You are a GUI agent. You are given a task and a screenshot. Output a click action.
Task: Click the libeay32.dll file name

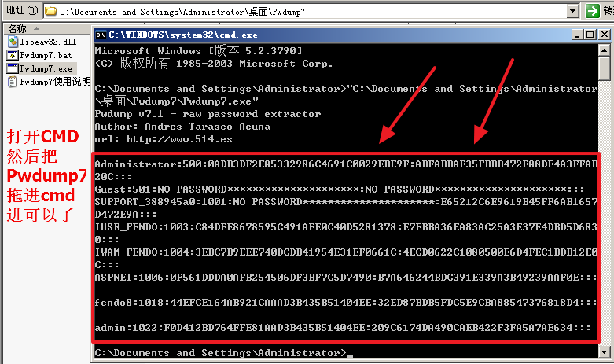(48, 42)
